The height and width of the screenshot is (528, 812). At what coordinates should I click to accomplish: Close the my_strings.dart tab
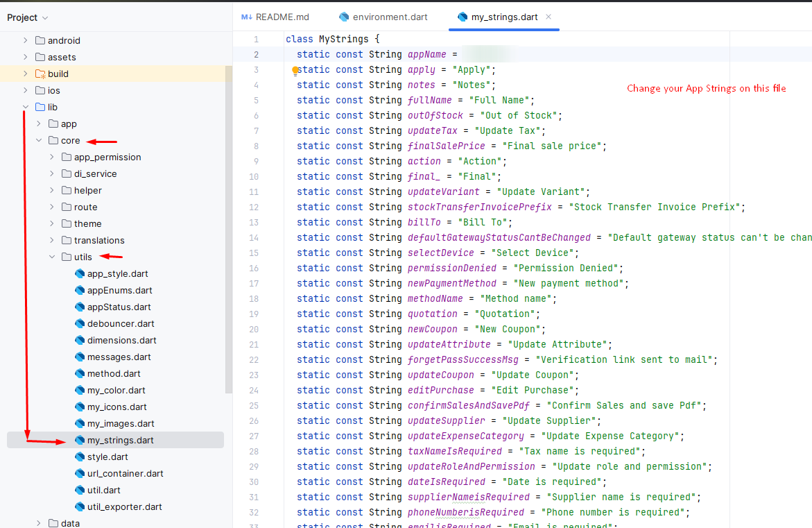549,16
